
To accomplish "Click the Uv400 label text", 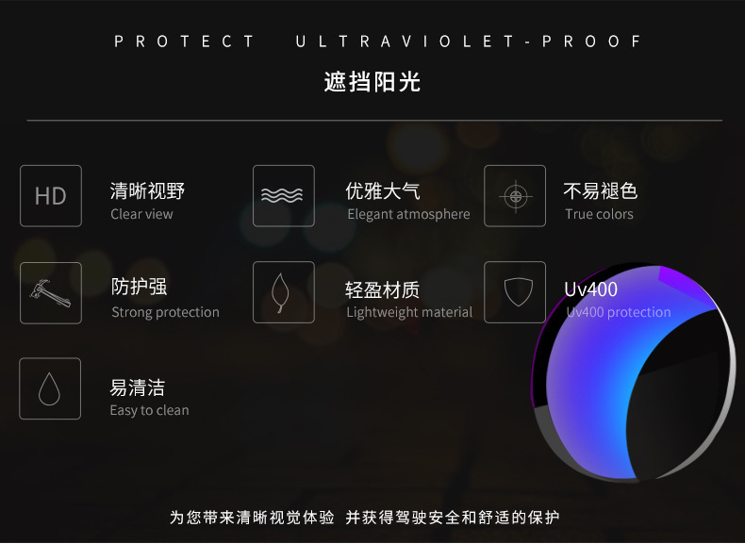I will [x=590, y=289].
